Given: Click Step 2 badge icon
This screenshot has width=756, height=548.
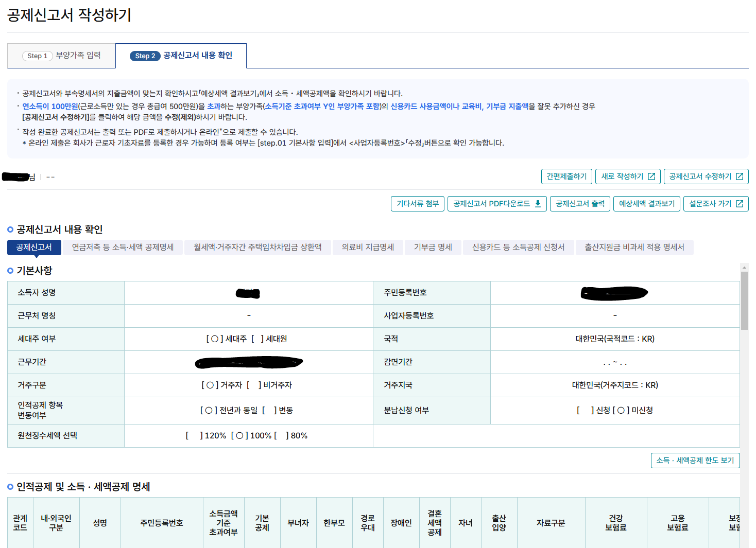Looking at the screenshot, I should [x=145, y=56].
